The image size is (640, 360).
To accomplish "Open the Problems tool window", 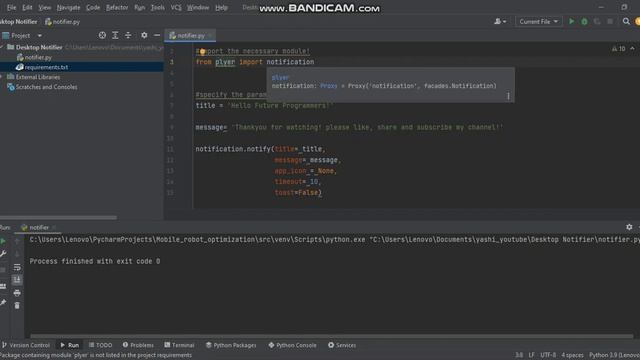I will 138,345.
